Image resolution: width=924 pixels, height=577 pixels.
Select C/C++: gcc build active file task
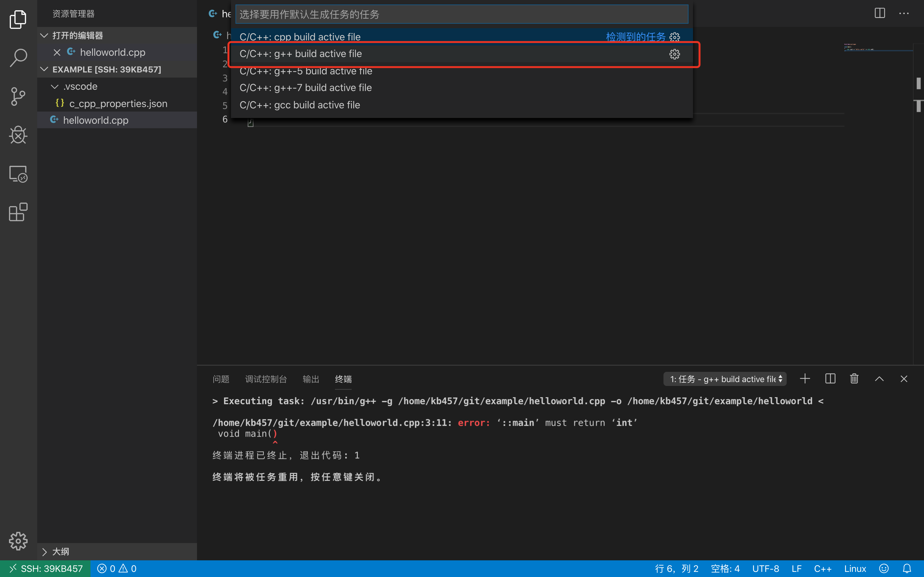(x=299, y=105)
